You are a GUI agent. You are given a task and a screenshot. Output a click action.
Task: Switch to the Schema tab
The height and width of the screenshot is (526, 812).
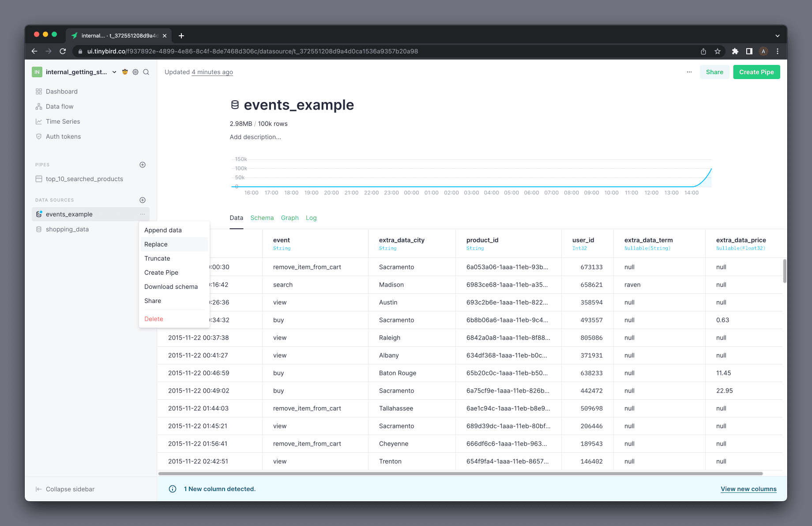click(x=262, y=218)
